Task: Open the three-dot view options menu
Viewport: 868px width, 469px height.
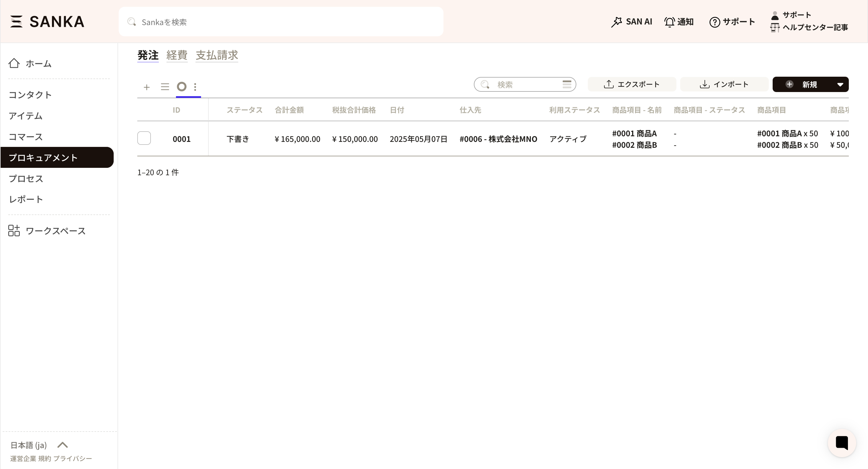Action: [x=195, y=87]
